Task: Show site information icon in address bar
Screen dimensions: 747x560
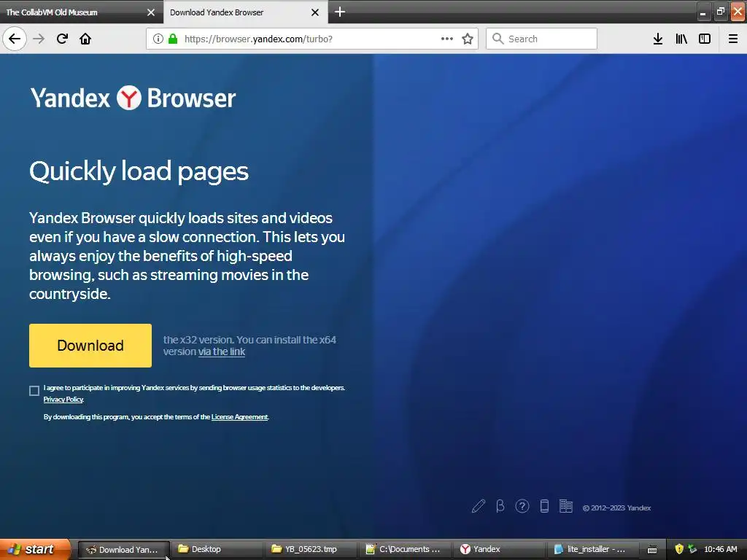Action: tap(158, 39)
